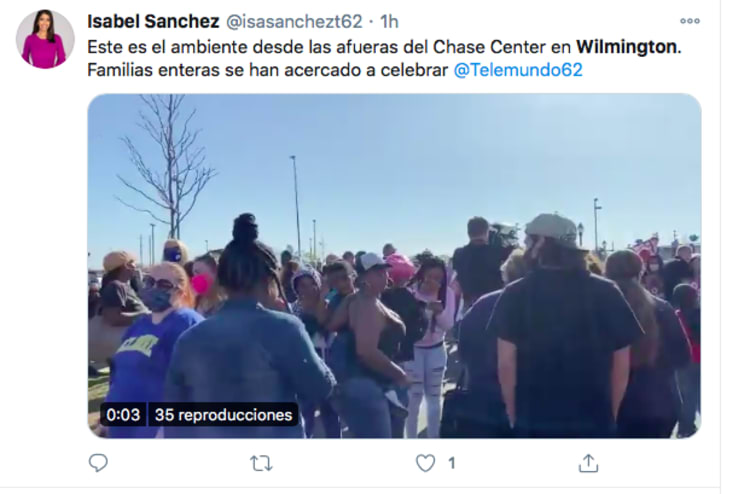Visit the Isabel Sanchez display name link
750x494 pixels.
click(x=153, y=22)
